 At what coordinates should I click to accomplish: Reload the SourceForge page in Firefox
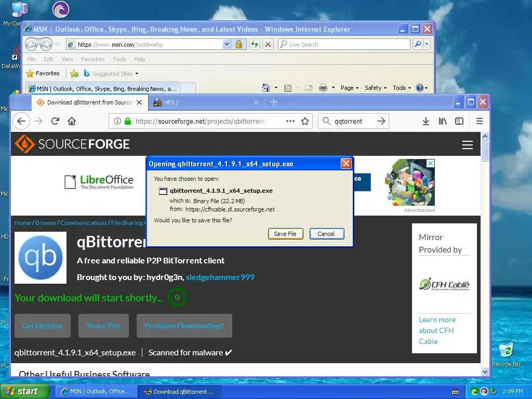tap(55, 121)
